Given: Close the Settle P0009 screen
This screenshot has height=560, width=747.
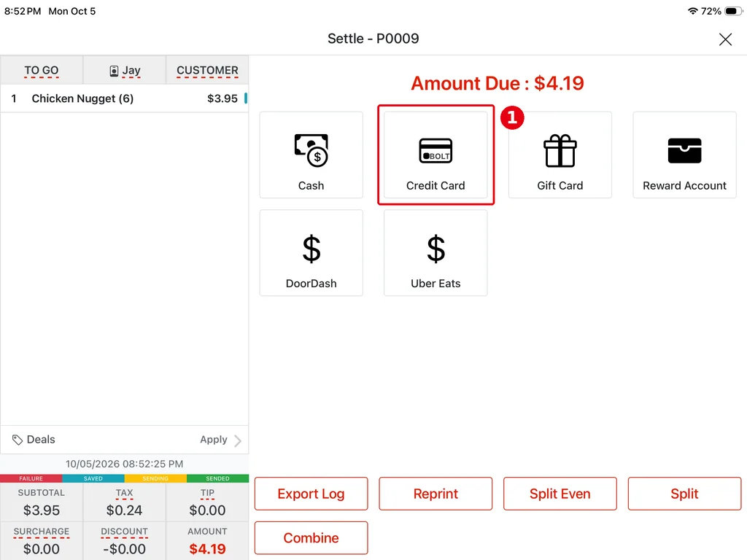Looking at the screenshot, I should [725, 39].
